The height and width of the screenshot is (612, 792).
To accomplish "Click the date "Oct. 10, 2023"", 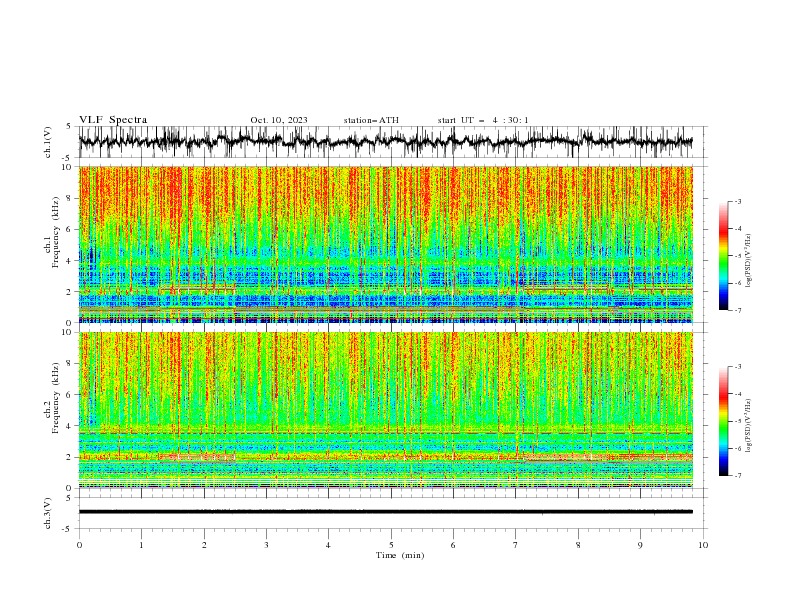I will (279, 120).
